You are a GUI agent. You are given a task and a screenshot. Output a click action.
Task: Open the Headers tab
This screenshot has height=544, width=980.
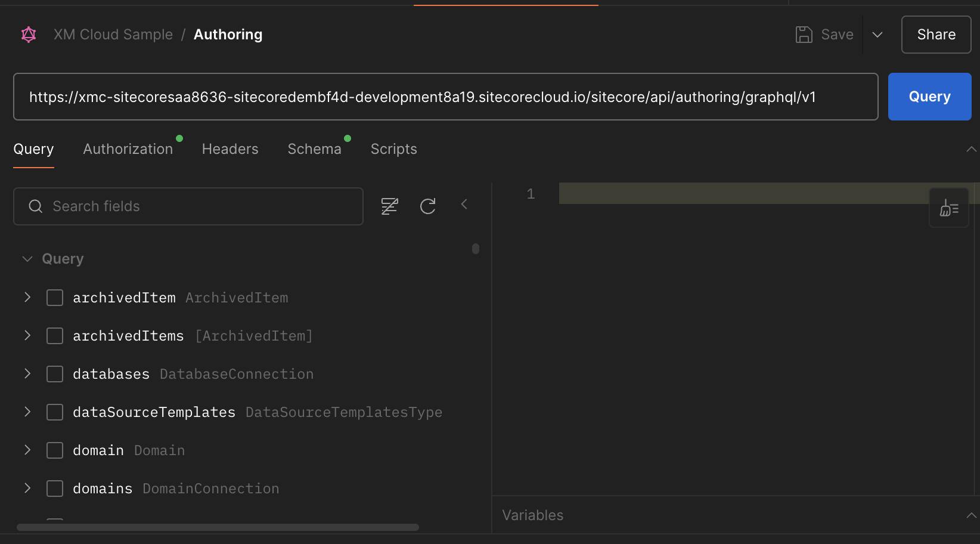230,149
